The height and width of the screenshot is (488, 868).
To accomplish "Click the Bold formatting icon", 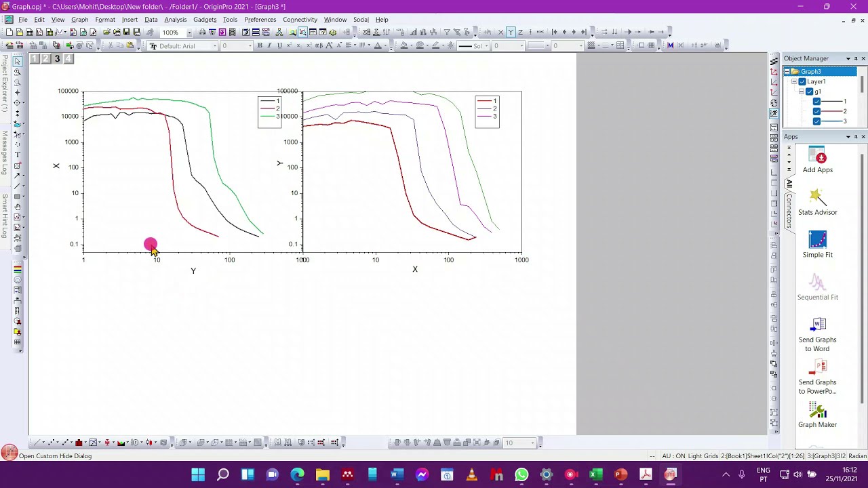I will coord(259,45).
